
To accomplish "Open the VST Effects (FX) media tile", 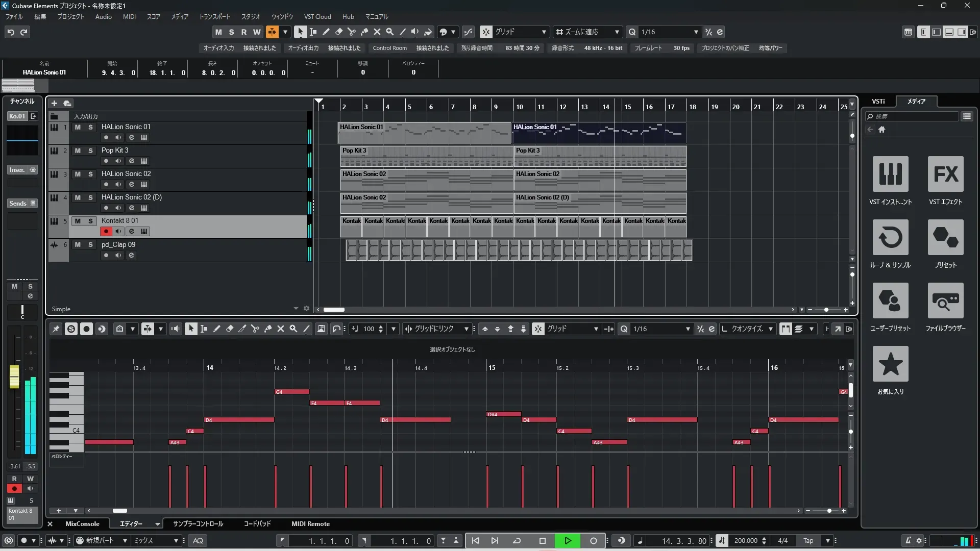I will pyautogui.click(x=945, y=174).
